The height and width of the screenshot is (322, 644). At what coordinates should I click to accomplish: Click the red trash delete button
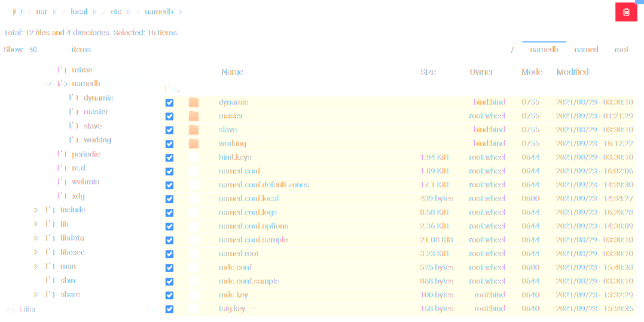626,12
